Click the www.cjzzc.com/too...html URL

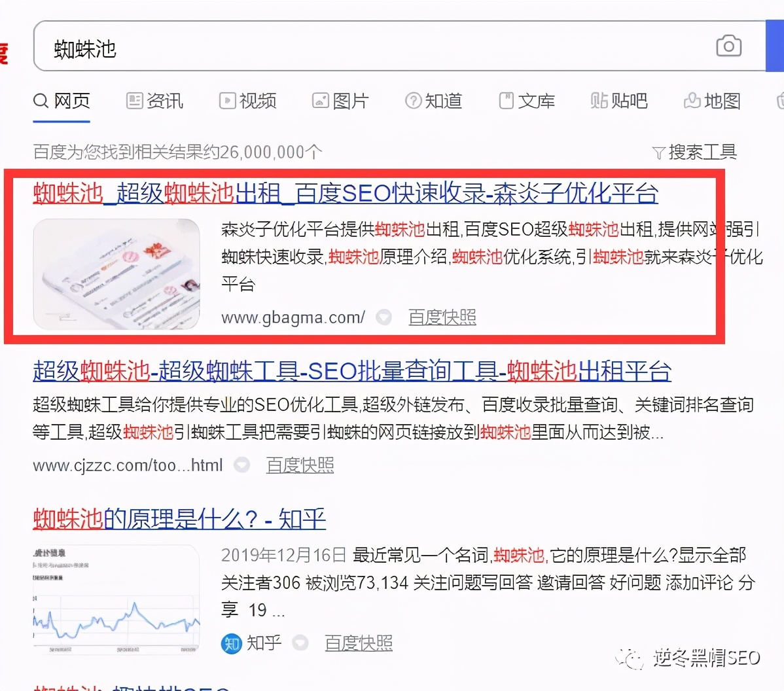128,465
